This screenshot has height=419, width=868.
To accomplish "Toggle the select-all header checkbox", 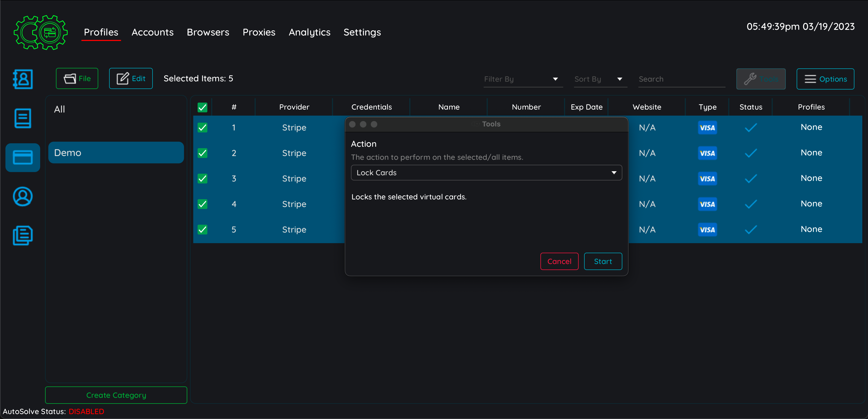I will (x=202, y=107).
